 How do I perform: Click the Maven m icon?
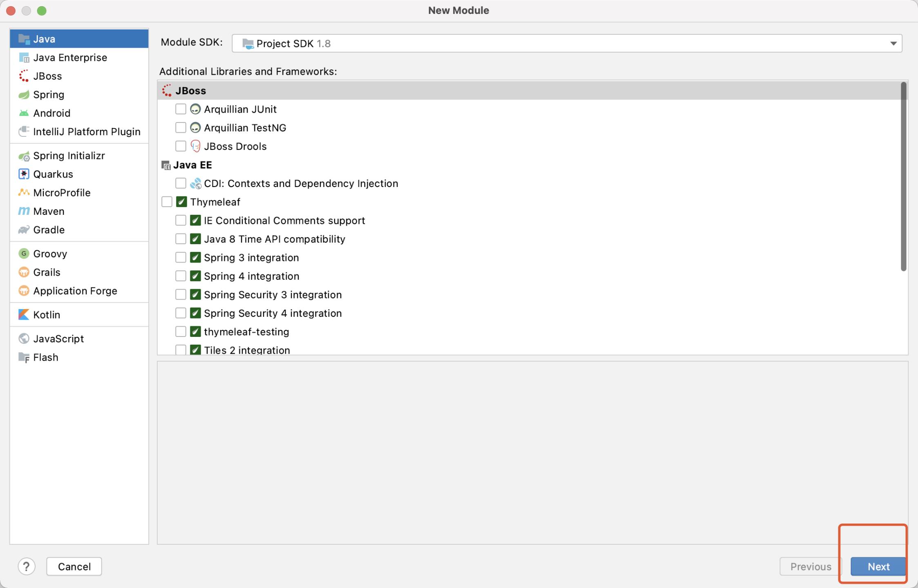[24, 211]
